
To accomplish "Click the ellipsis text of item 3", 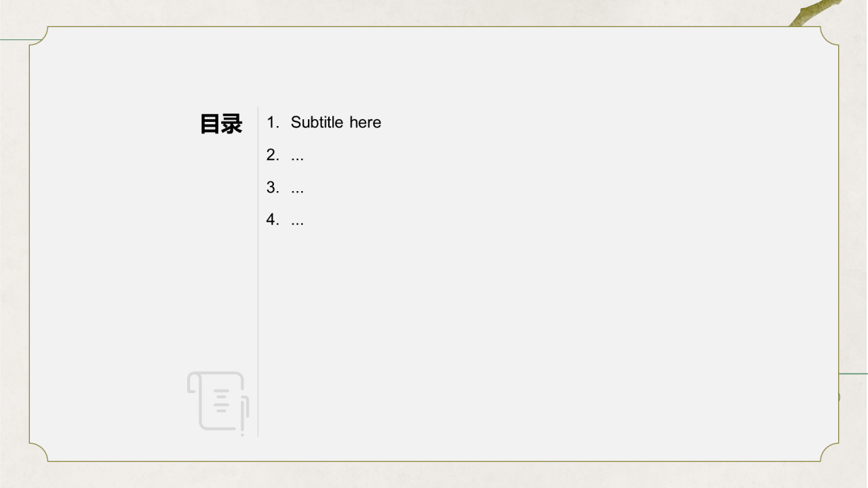I will pos(297,190).
